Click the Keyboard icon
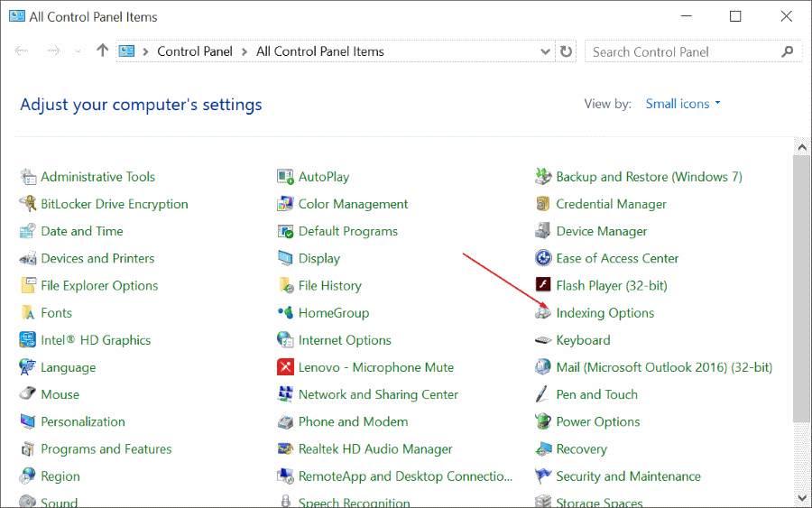 [x=543, y=340]
